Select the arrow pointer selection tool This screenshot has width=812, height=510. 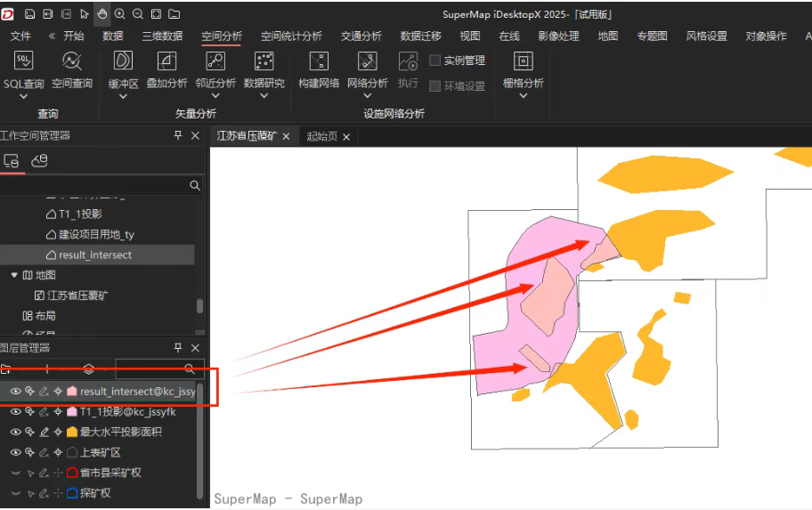(85, 14)
